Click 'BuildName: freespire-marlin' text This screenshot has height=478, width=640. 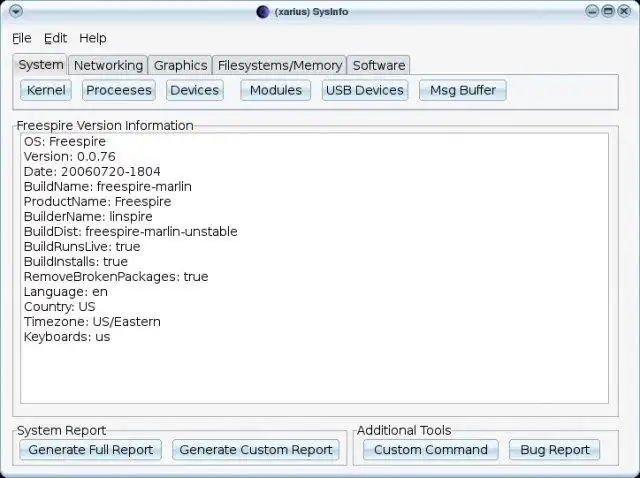(108, 187)
